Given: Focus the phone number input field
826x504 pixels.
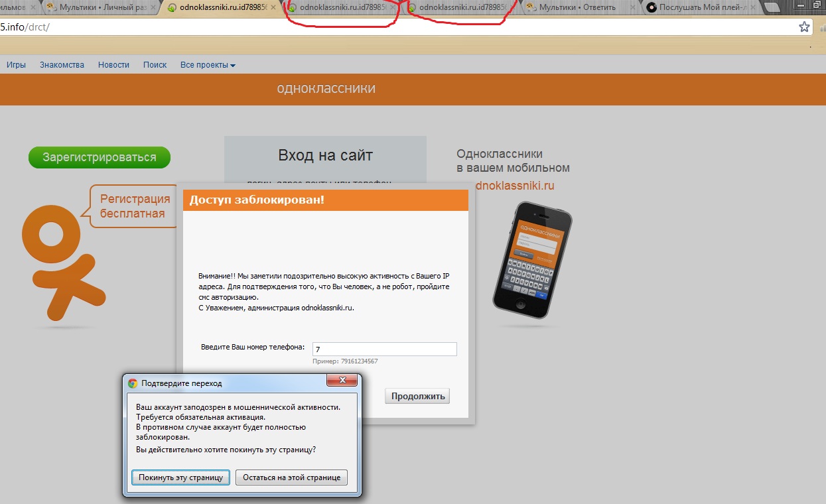Looking at the screenshot, I should coord(384,349).
